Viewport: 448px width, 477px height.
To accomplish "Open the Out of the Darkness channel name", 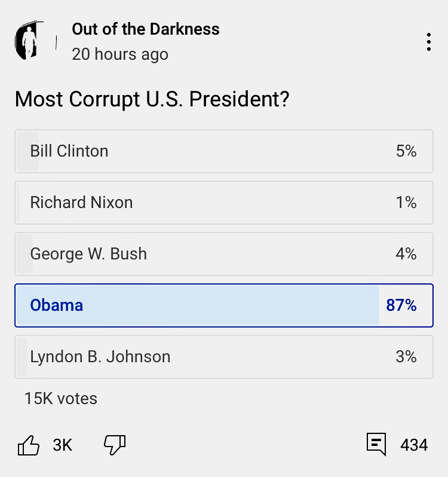I will (x=146, y=29).
